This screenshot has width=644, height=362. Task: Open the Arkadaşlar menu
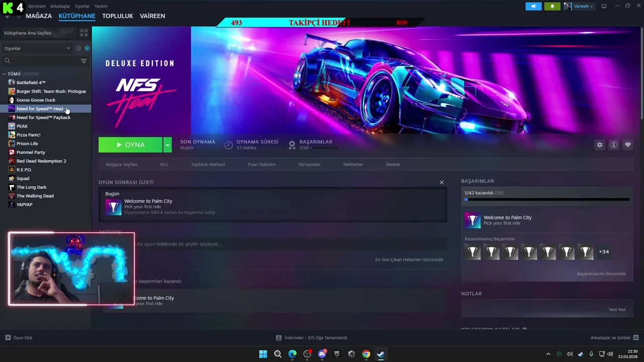click(60, 6)
